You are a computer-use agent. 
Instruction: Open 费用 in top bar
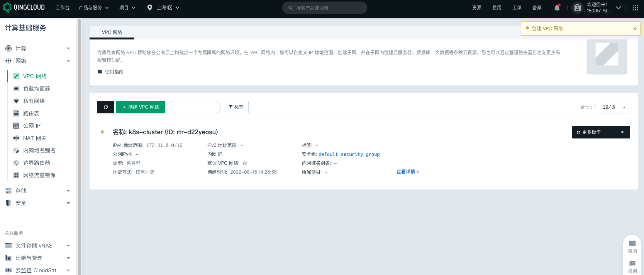tap(497, 8)
